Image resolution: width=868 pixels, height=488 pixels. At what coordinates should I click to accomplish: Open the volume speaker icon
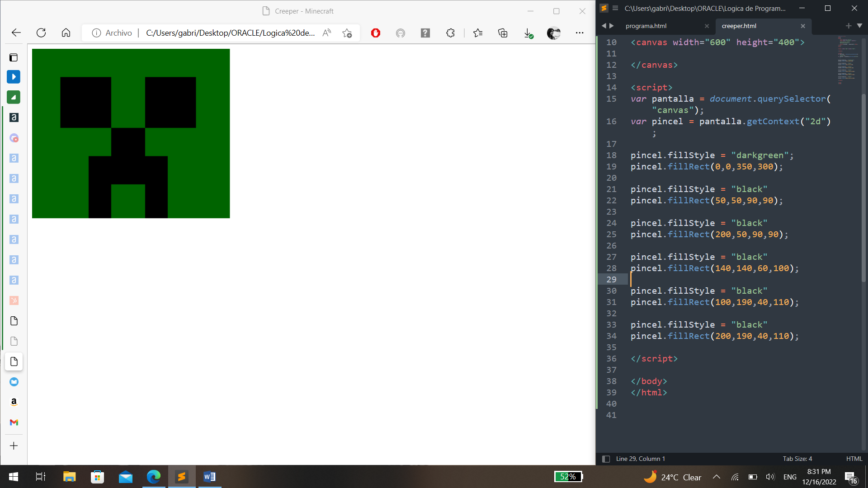point(770,477)
